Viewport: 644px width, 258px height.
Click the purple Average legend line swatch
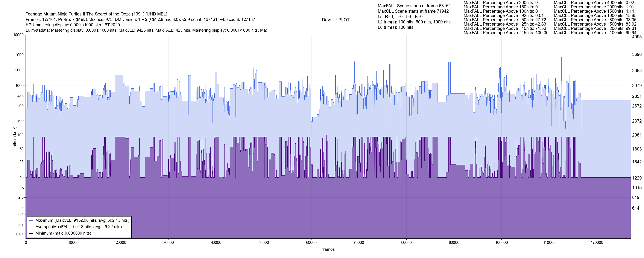(31, 227)
